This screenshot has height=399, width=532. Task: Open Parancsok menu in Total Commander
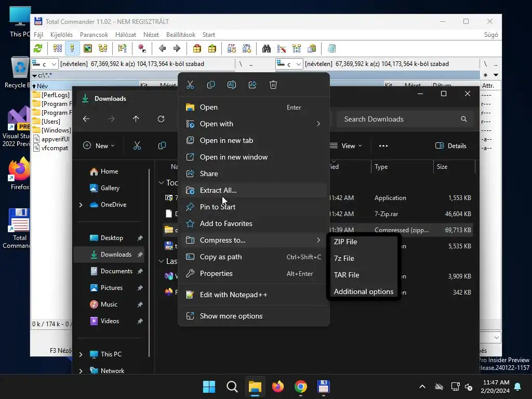point(94,35)
